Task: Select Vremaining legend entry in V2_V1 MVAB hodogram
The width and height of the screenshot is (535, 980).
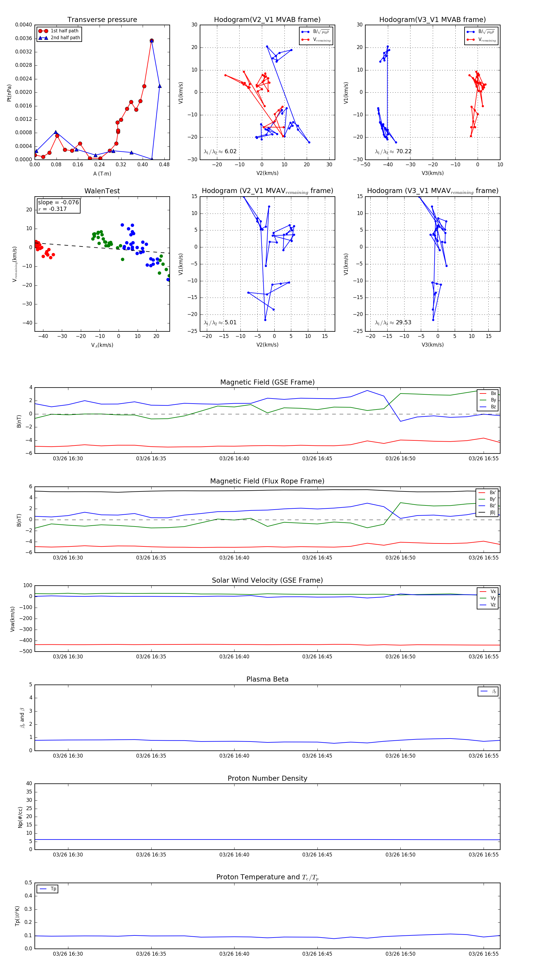Action: click(x=316, y=39)
